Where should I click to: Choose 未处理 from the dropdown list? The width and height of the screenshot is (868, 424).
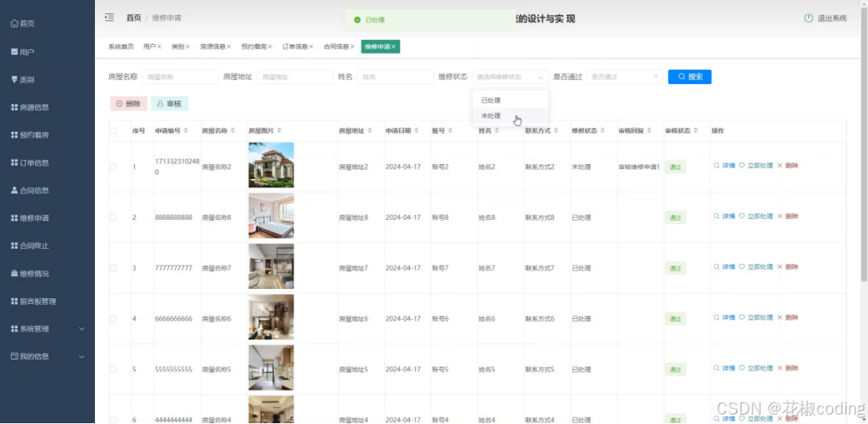pos(510,115)
